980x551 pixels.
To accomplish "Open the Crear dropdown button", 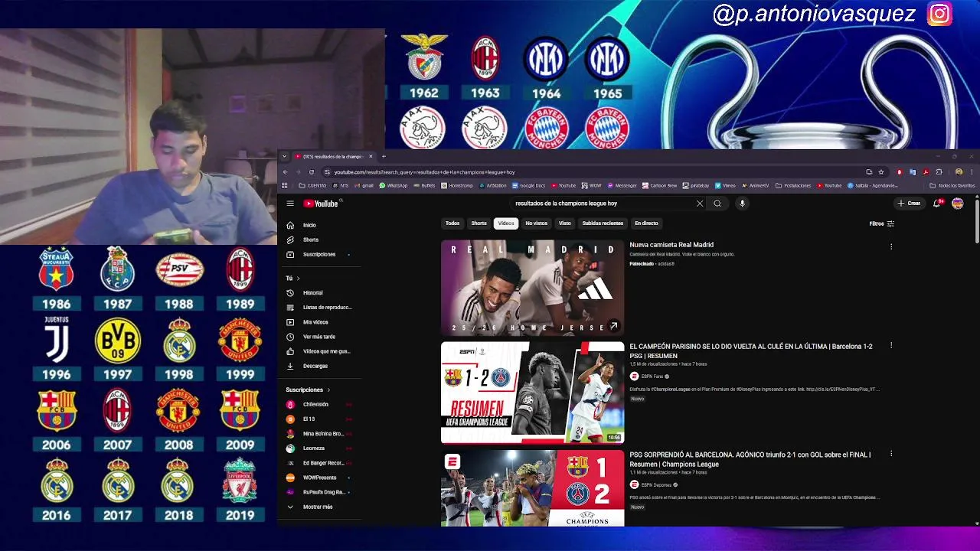I will 910,204.
